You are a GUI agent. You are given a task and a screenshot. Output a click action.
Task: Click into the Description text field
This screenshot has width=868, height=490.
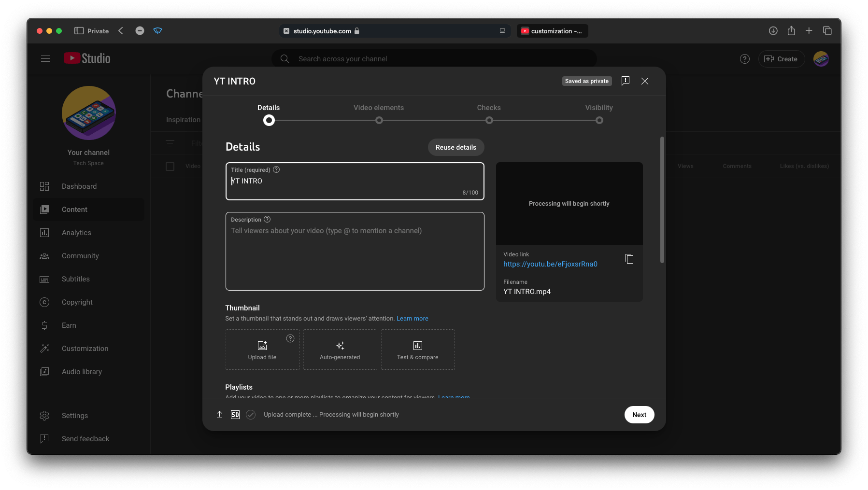coord(355,256)
